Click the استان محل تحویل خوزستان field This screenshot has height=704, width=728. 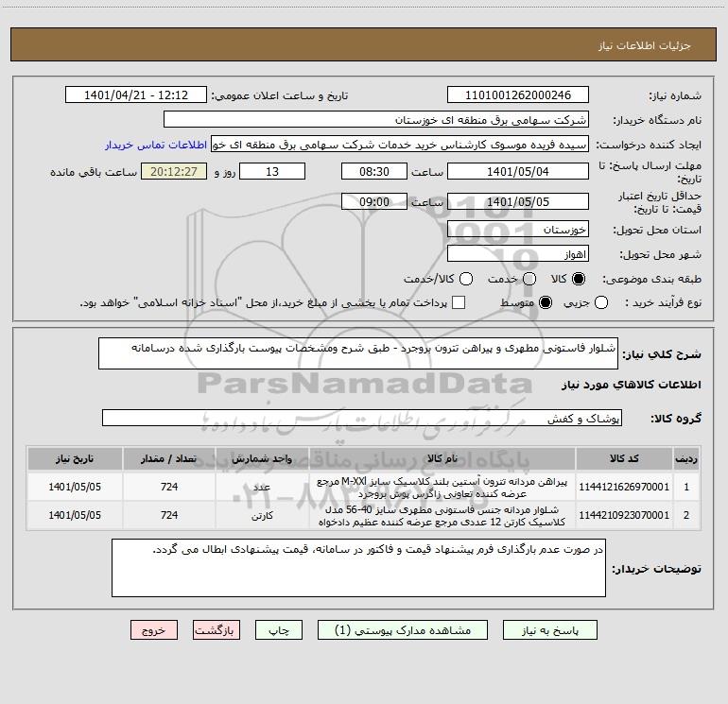click(x=518, y=230)
